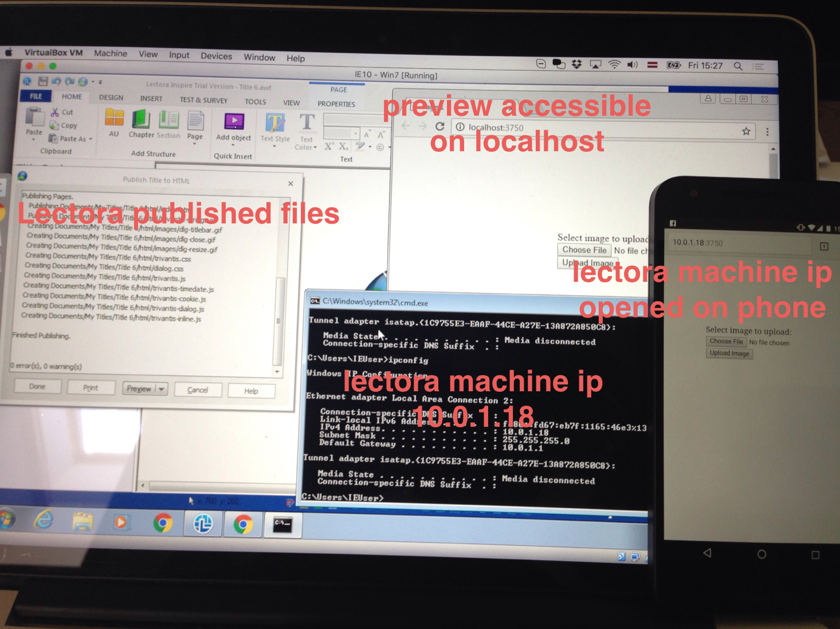The image size is (840, 629).
Task: Click the Windows Start orb
Action: tap(6, 519)
